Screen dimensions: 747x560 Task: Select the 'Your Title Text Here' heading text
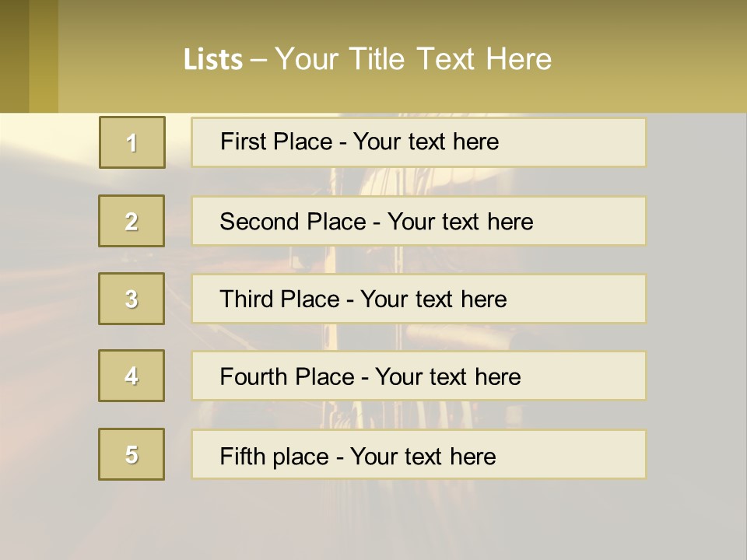coord(413,59)
